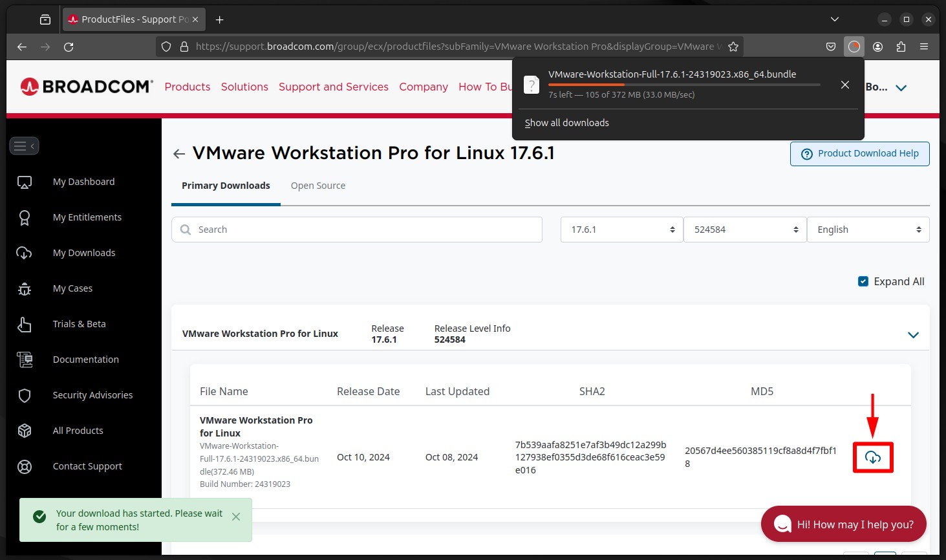Click the Broadcom logo

coord(87,87)
